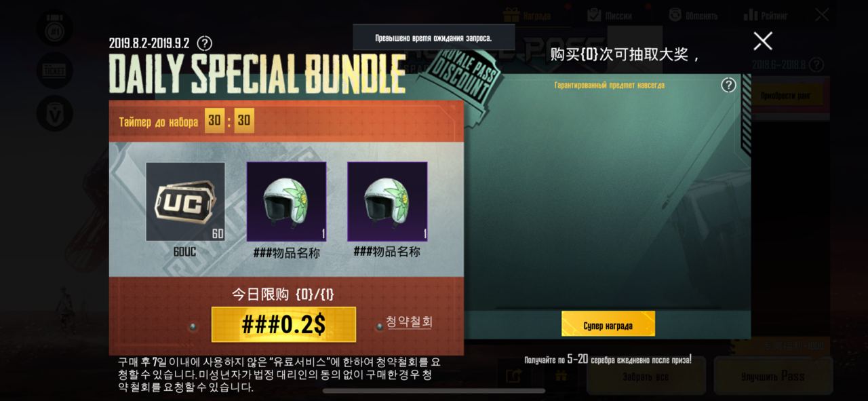
Task: Switch to the Награда tab
Action: click(x=527, y=15)
